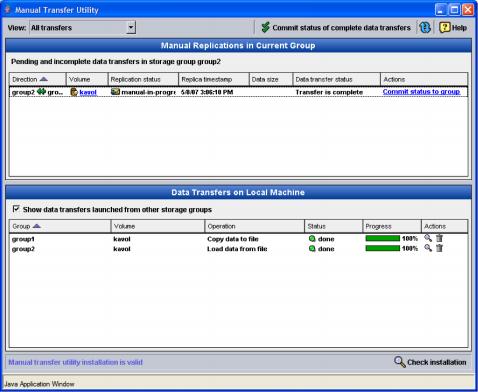Open the View dropdown arrow
Image resolution: width=478 pixels, height=392 pixels.
point(131,27)
